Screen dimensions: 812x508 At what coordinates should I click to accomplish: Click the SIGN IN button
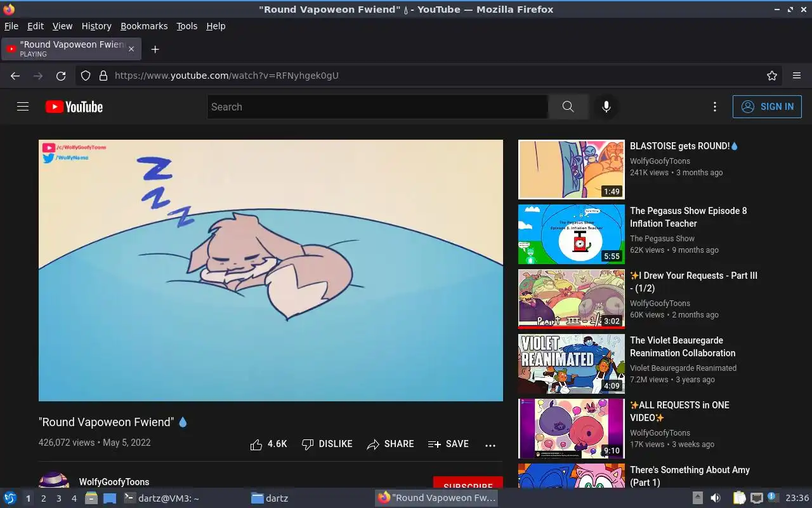coord(767,107)
